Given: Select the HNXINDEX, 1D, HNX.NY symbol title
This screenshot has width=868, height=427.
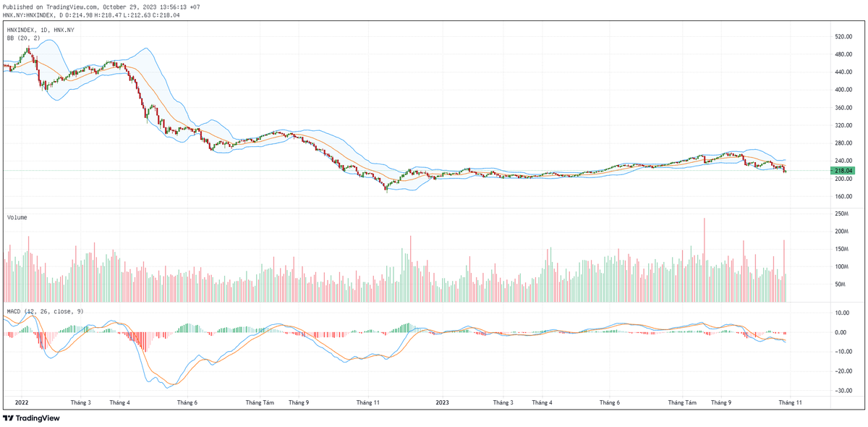Looking at the screenshot, I should point(40,30).
